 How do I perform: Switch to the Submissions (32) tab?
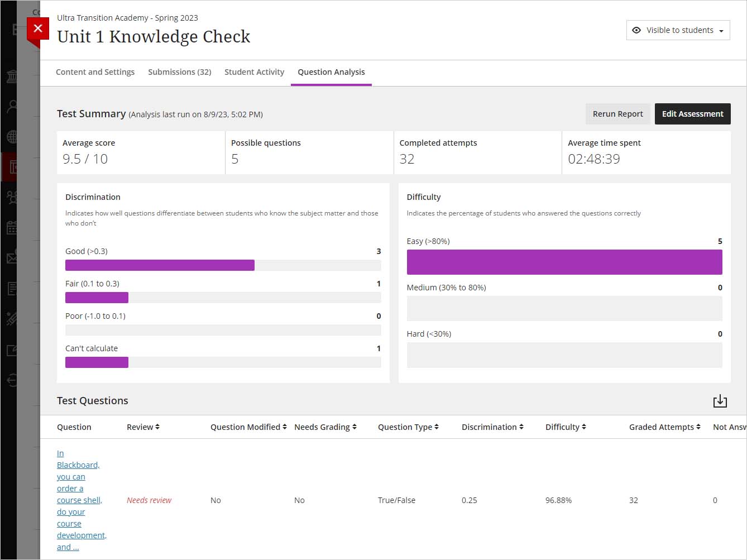[x=179, y=72]
